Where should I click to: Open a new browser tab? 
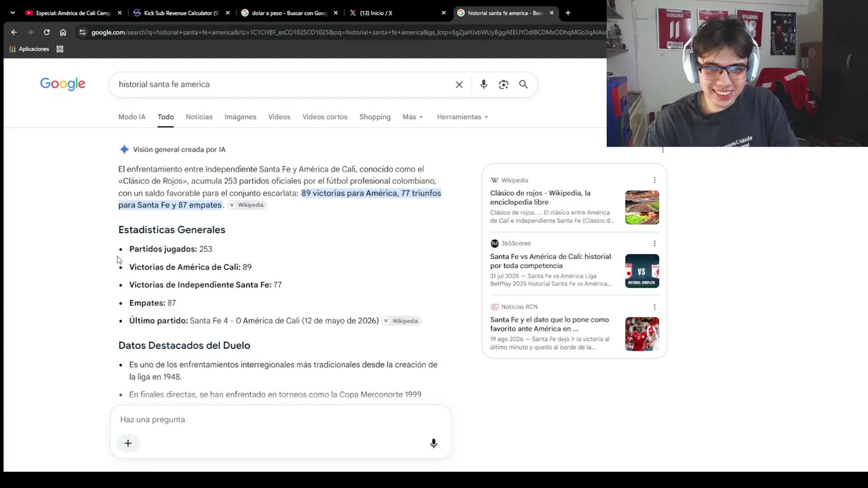[x=568, y=13]
